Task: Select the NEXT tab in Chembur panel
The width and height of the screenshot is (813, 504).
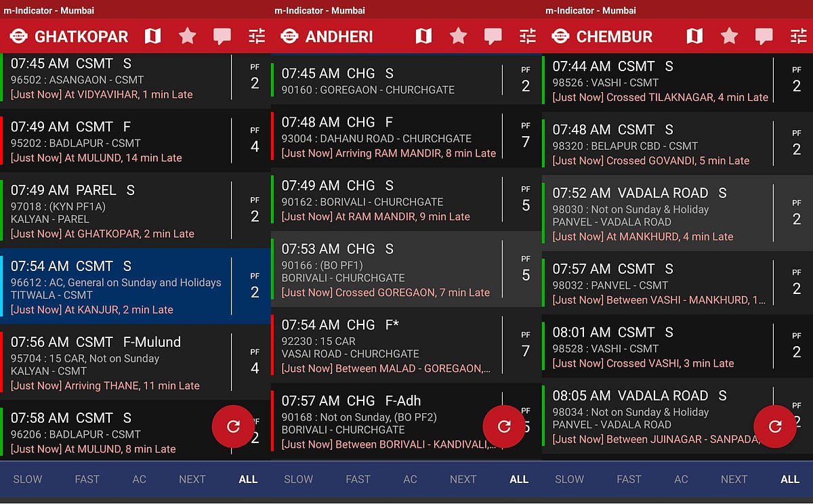Action: tap(734, 479)
